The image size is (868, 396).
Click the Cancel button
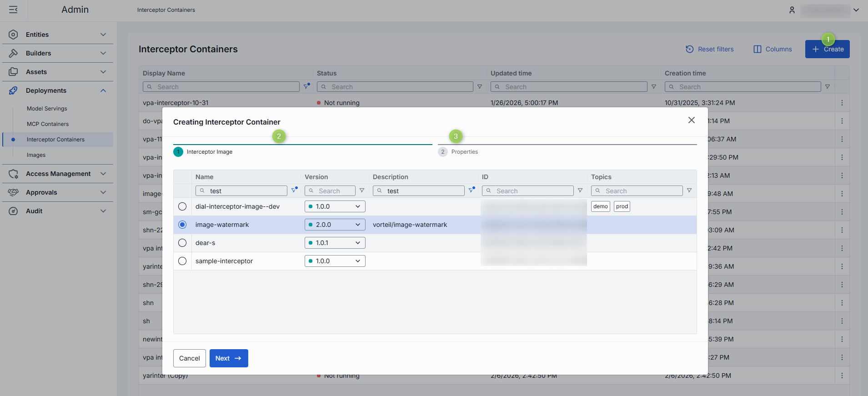189,358
